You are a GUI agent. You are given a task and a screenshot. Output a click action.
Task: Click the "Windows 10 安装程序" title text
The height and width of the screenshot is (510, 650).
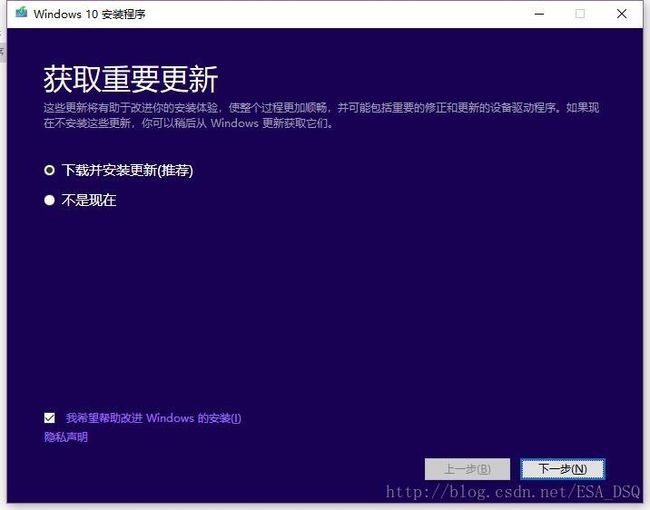click(x=90, y=14)
